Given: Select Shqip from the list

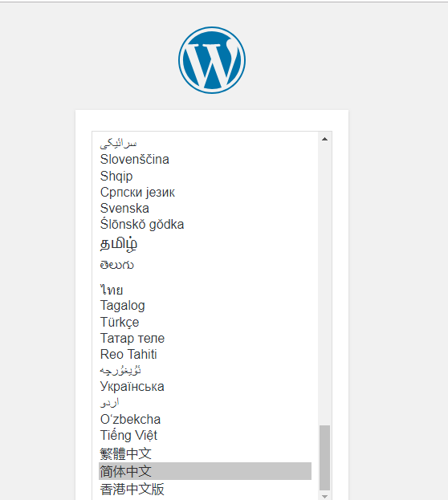Looking at the screenshot, I should [x=205, y=176].
